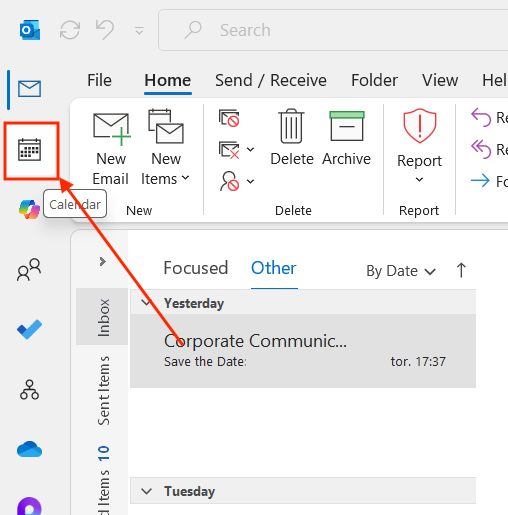Click in the Search box
This screenshot has height=515, width=508.
click(x=333, y=30)
